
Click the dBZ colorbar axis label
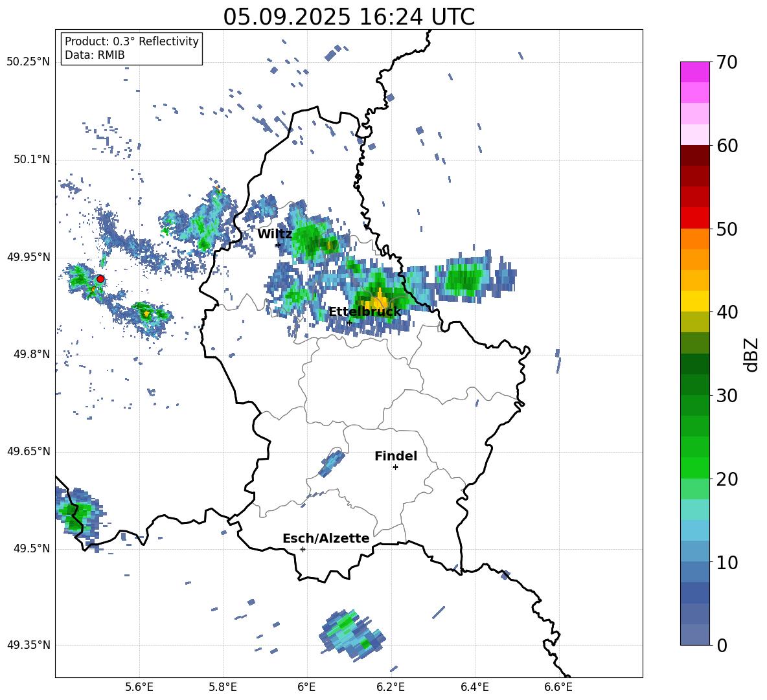click(x=751, y=354)
